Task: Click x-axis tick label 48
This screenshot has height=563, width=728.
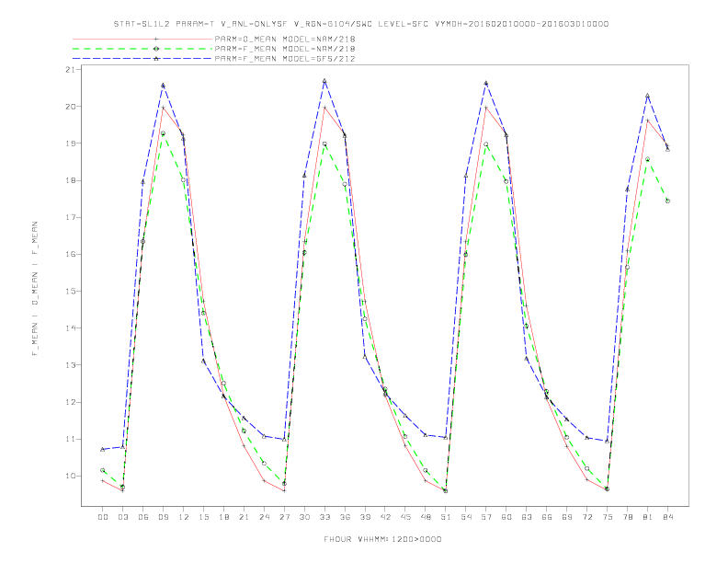Action: [426, 517]
